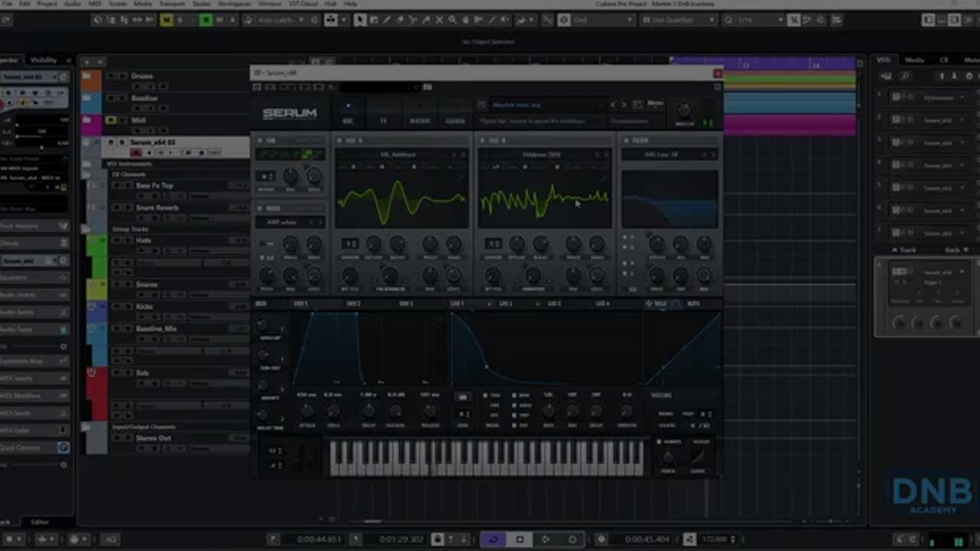Step to next OSC A wavetable
Viewport: 980px width, 551px height.
coord(462,155)
